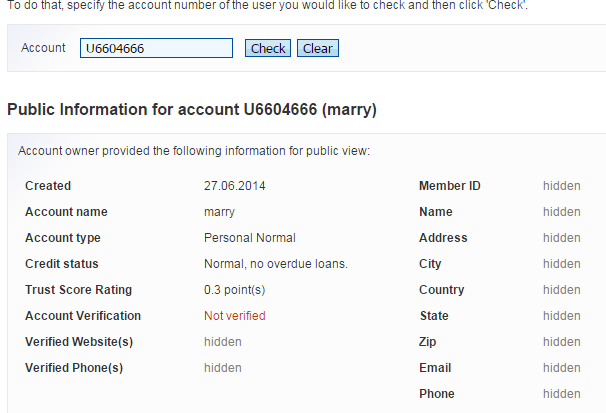The height and width of the screenshot is (413, 606).
Task: Click the 'Account type' label
Action: [63, 238]
